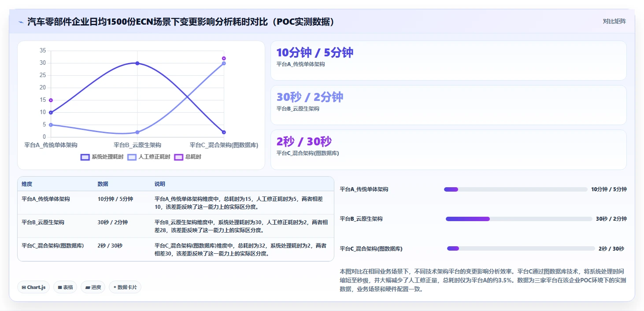The height and width of the screenshot is (311, 644).
Task: Click the 人工修正耗时 point at 平台B
Action: pos(137,132)
